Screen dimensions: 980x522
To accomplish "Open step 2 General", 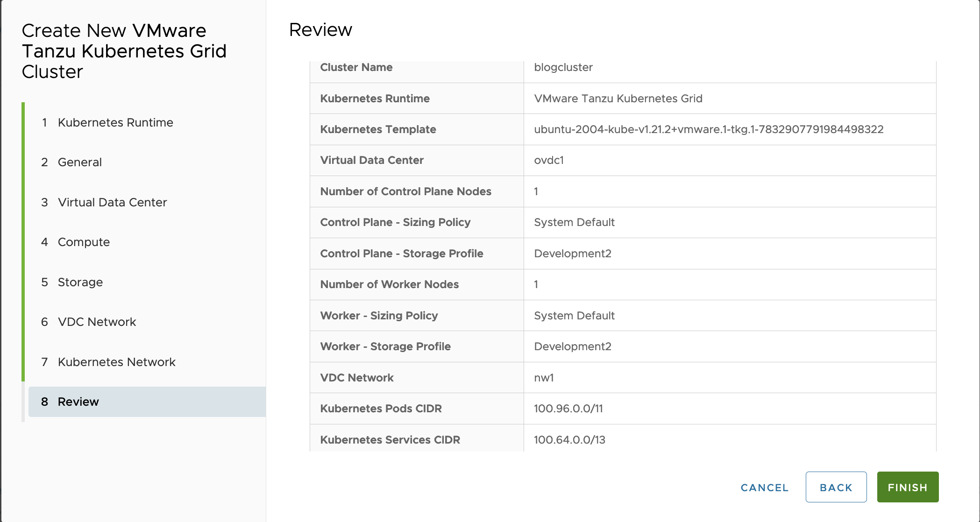I will 79,162.
